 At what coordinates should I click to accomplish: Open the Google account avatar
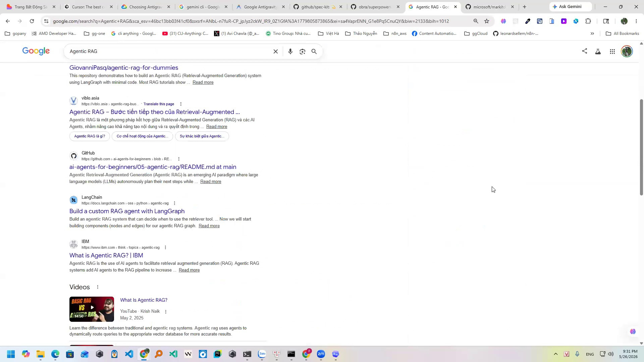(x=627, y=52)
